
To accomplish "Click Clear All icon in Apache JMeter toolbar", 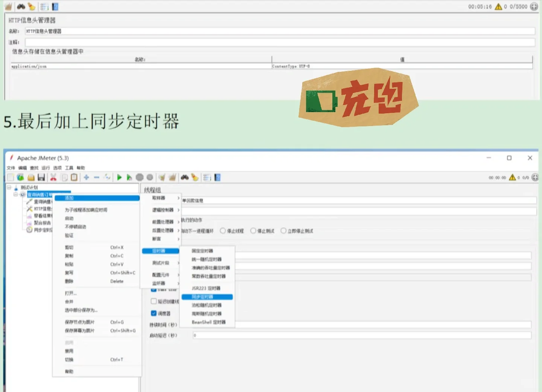I will pyautogui.click(x=172, y=177).
